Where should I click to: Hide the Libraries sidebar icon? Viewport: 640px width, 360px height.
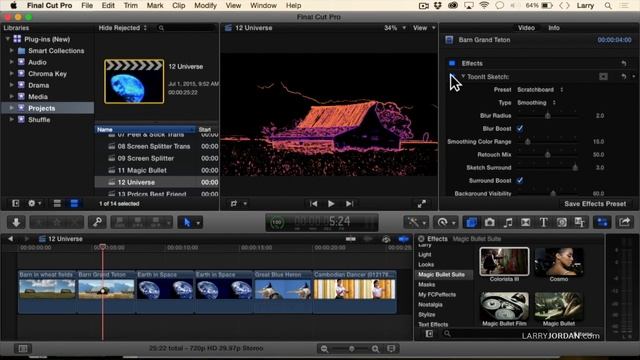pos(16,203)
